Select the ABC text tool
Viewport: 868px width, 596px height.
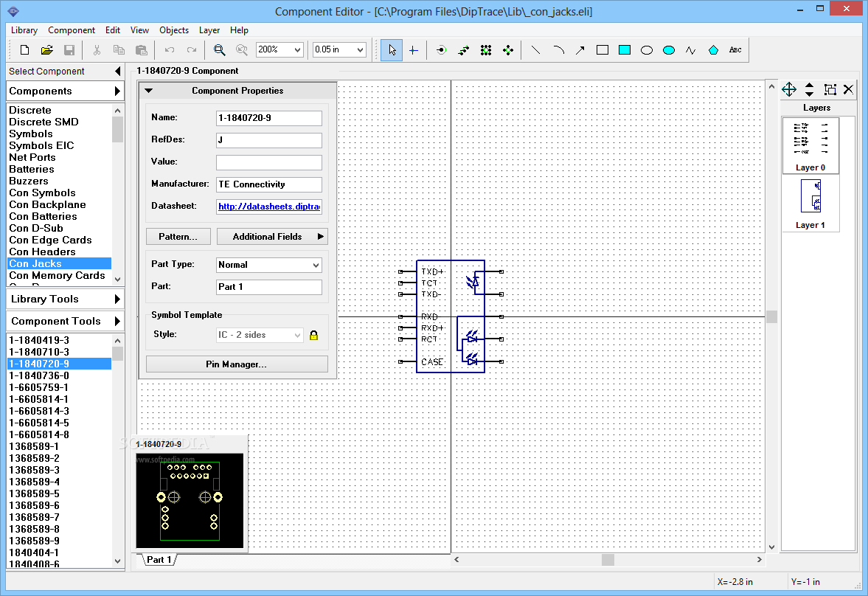click(735, 50)
